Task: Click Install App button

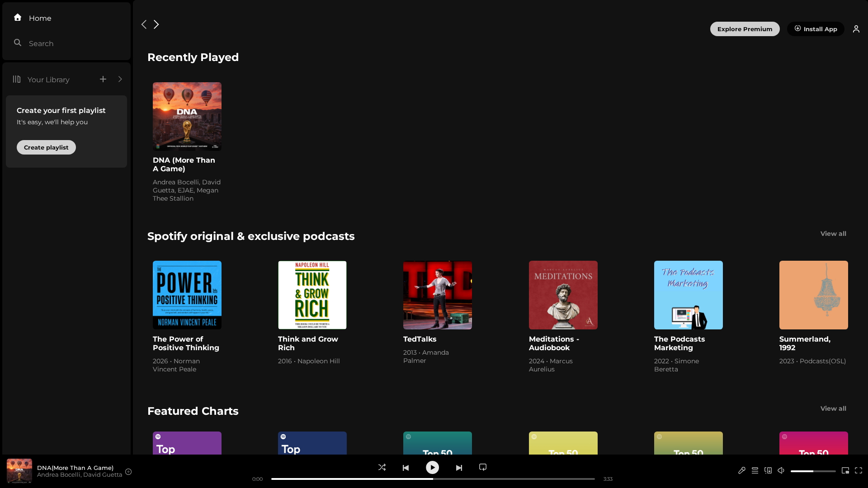Action: click(816, 29)
